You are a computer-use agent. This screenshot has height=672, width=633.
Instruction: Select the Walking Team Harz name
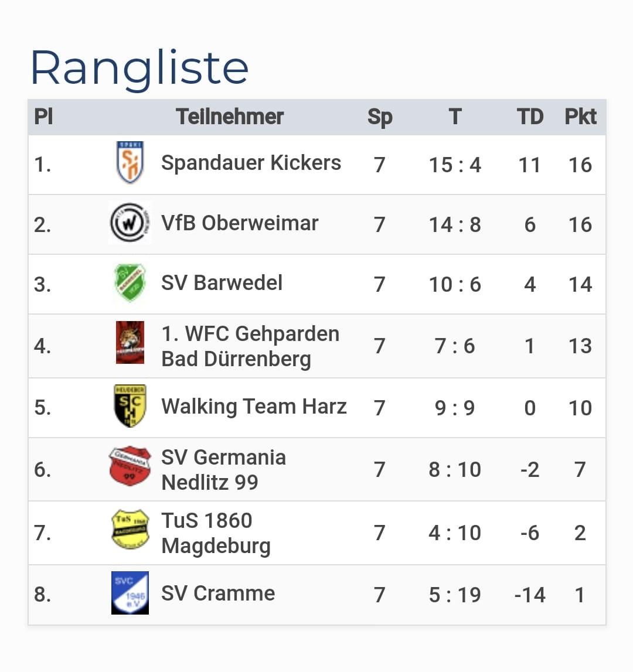coord(254,407)
